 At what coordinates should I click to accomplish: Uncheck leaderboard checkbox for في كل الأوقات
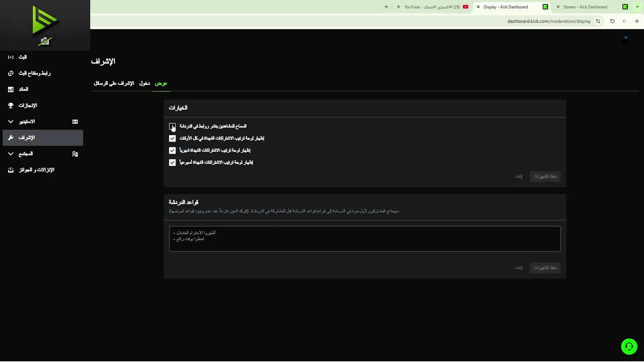(173, 138)
